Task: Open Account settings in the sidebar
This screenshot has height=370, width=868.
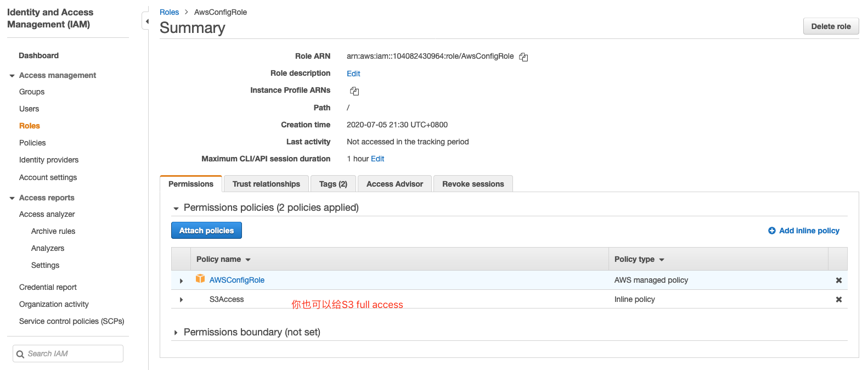Action: click(48, 177)
